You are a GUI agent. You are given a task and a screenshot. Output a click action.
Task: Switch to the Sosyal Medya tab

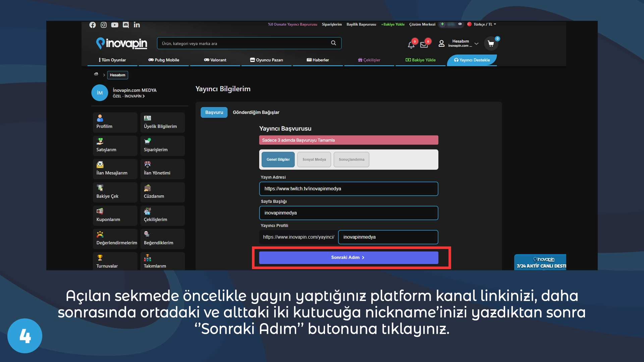pos(314,160)
